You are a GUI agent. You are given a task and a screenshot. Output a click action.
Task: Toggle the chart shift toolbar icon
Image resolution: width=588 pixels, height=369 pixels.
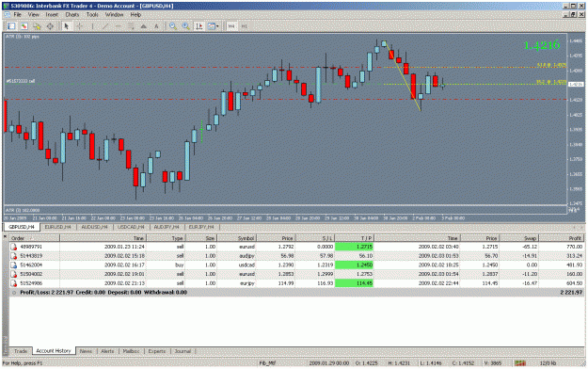pos(199,26)
